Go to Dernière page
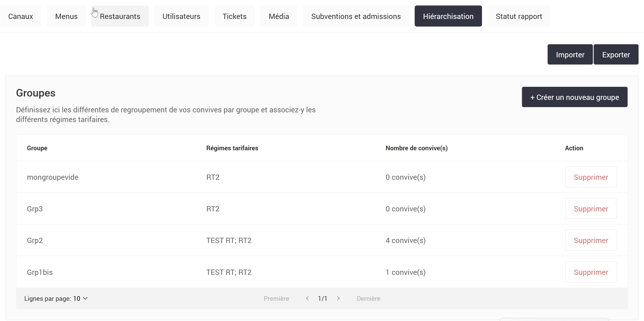This screenshot has height=321, width=644. coord(368,298)
